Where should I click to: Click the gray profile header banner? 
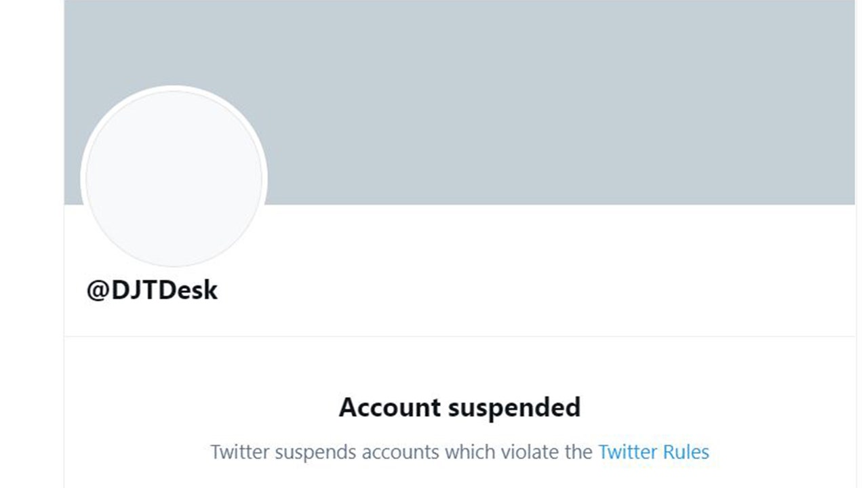[542, 102]
